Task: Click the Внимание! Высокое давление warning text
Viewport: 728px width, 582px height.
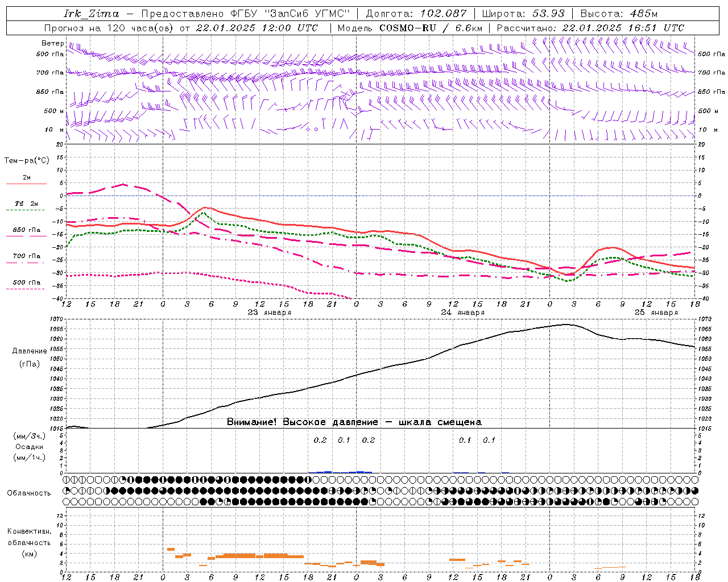Action: tap(354, 422)
